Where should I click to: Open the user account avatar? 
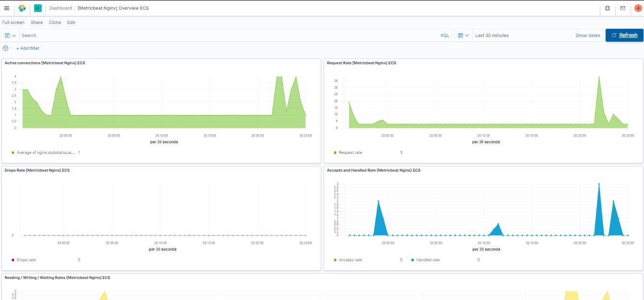638,8
